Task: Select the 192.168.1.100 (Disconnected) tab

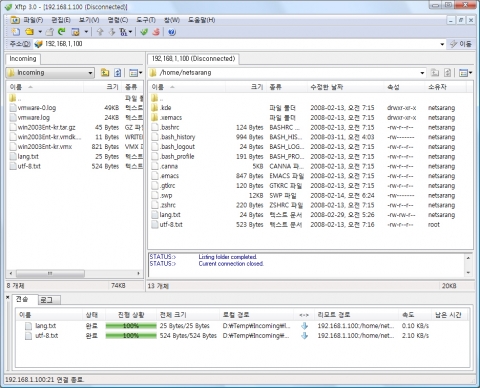Action: click(193, 59)
